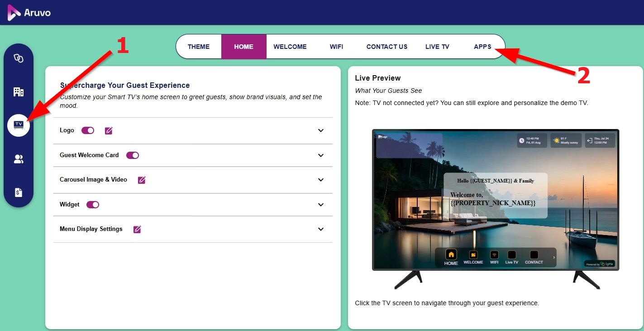
Task: Open the billing document sidebar icon
Action: coord(19,192)
